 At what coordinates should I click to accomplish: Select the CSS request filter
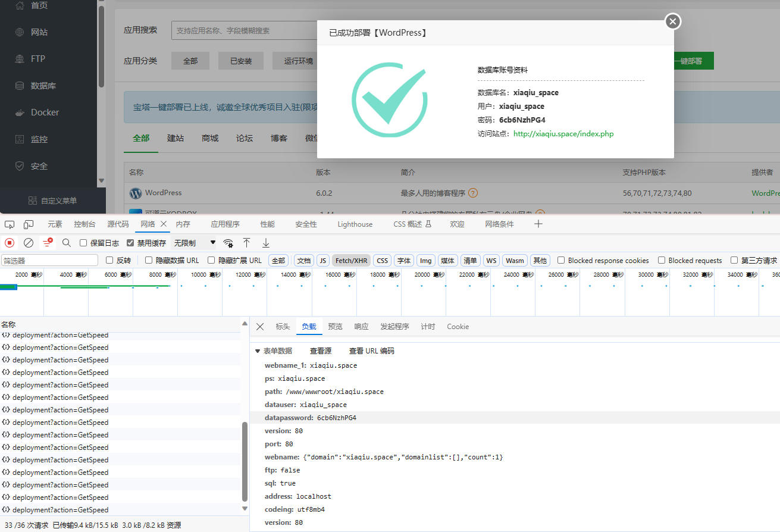(383, 261)
